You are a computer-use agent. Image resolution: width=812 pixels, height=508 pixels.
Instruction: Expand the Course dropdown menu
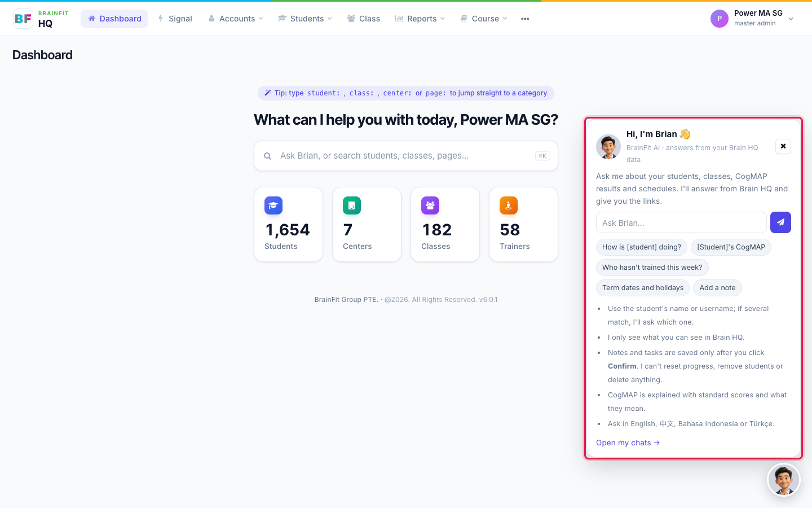[484, 19]
